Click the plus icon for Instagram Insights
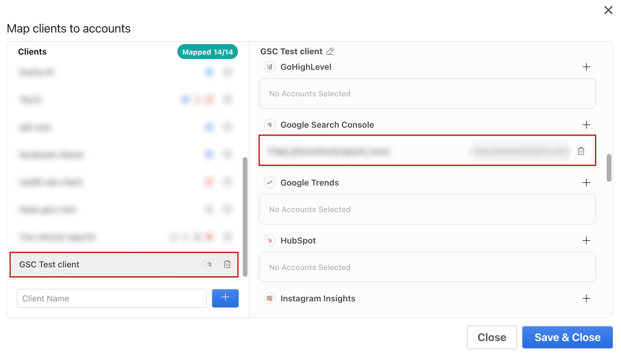Screen dimensions: 621x364 (586, 298)
